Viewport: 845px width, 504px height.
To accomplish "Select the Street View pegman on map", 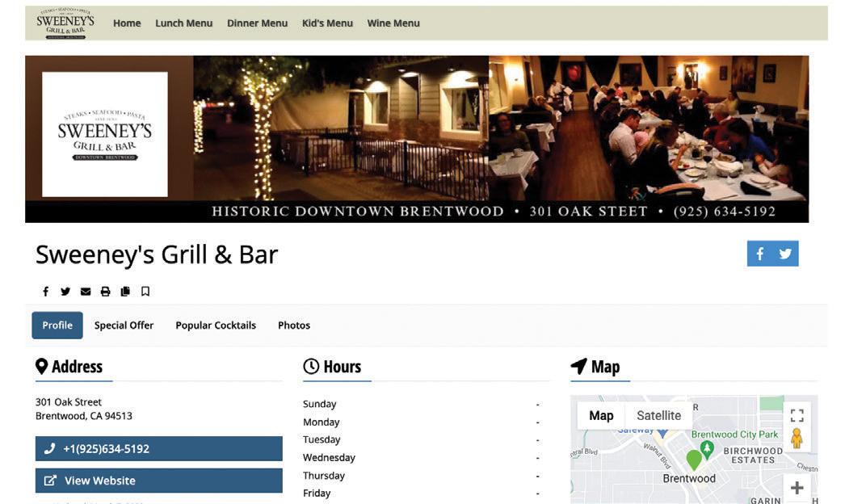I will click(x=797, y=439).
